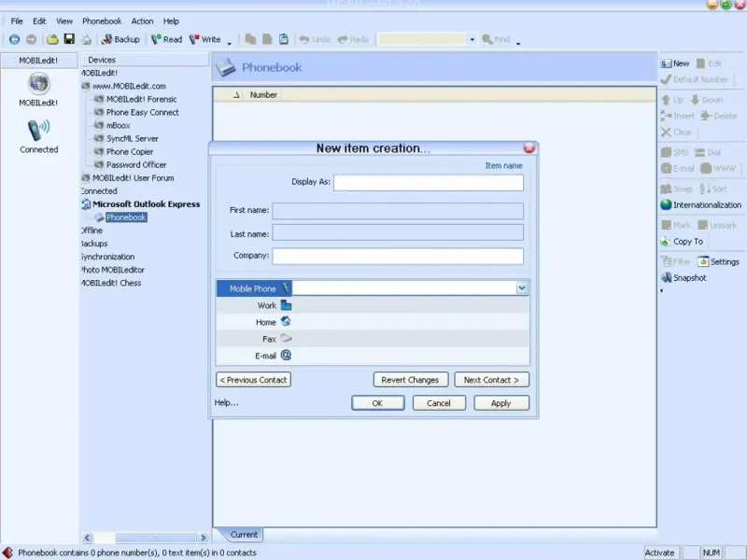Image resolution: width=747 pixels, height=560 pixels.
Task: Open the toolbar search combo dropdown arrow
Action: tap(472, 39)
